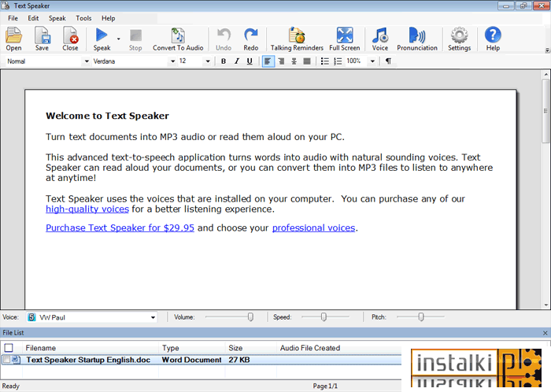
Task: Open the Edit menu
Action: [33, 18]
